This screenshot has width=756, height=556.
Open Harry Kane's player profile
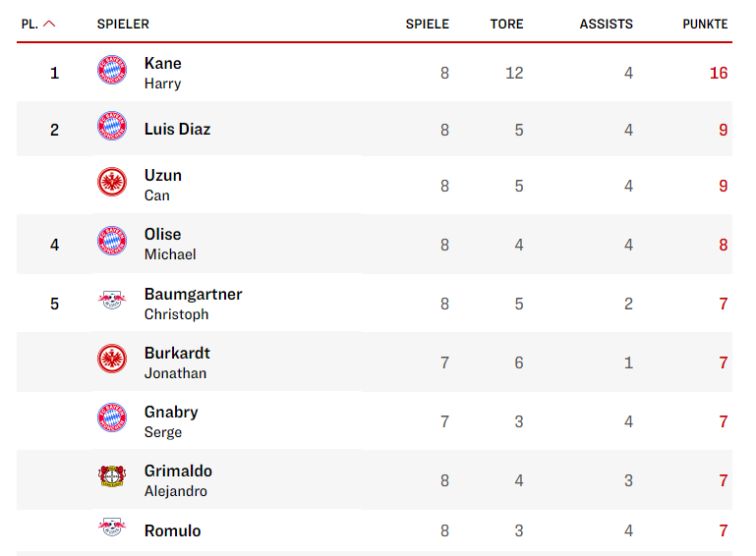(x=163, y=72)
